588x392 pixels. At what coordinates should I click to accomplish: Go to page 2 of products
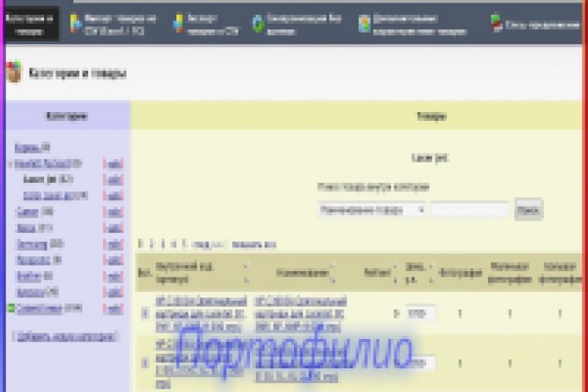151,244
